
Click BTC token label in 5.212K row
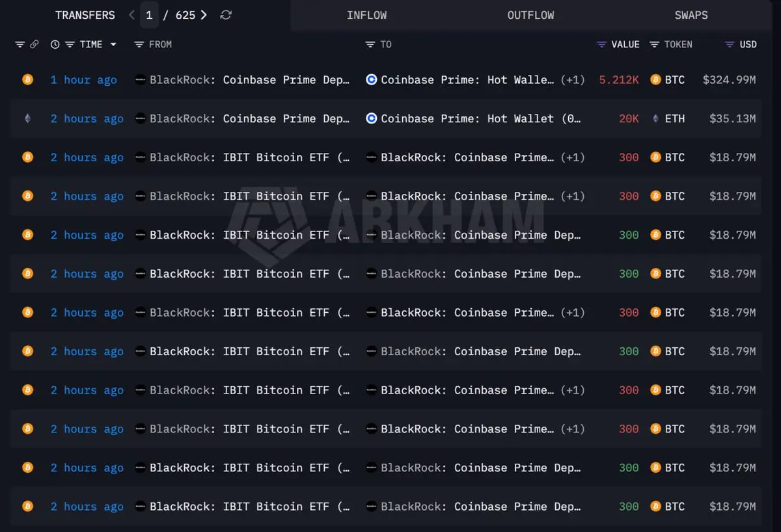tap(675, 80)
